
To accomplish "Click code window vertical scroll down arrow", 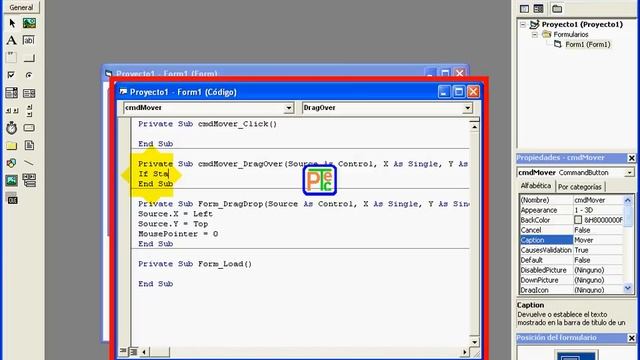I will pos(474,342).
